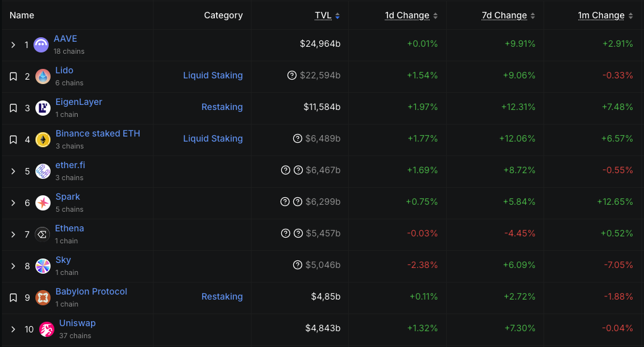The image size is (644, 347).
Task: Click the +12.31% 7d change for EigenLayer
Action: point(518,107)
